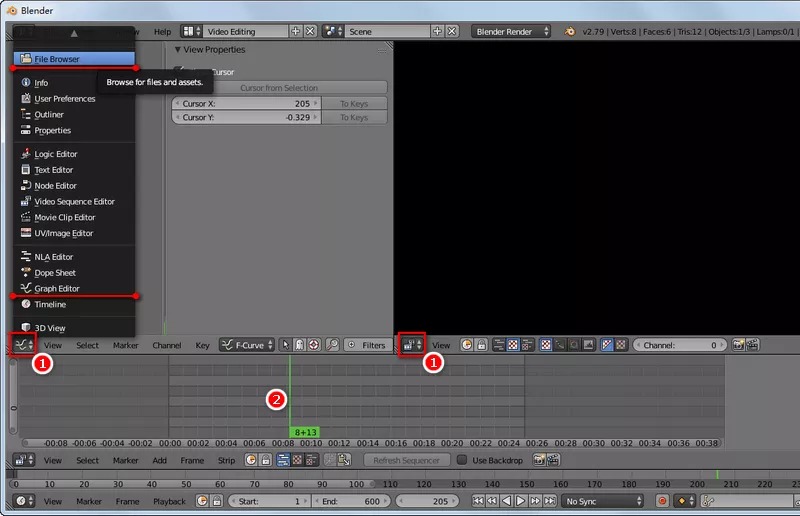Click the lock icon in timeline header
The height and width of the screenshot is (516, 800).
point(217,501)
